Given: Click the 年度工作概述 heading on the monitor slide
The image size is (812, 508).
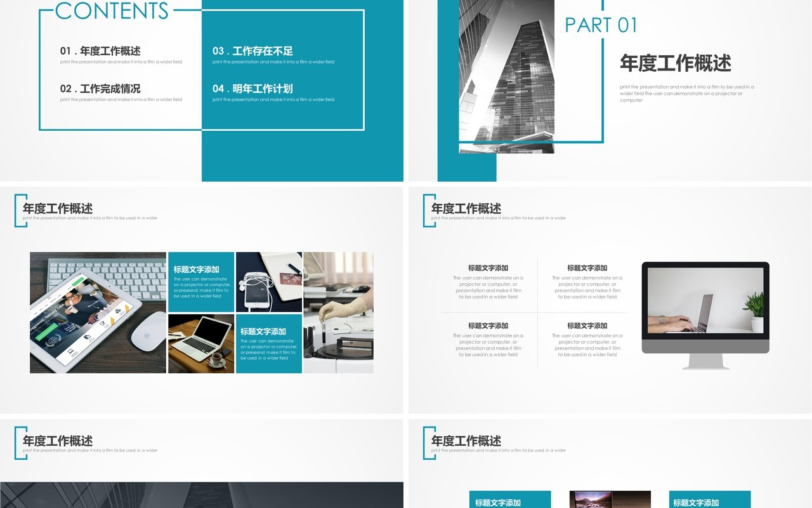Looking at the screenshot, I should 466,208.
